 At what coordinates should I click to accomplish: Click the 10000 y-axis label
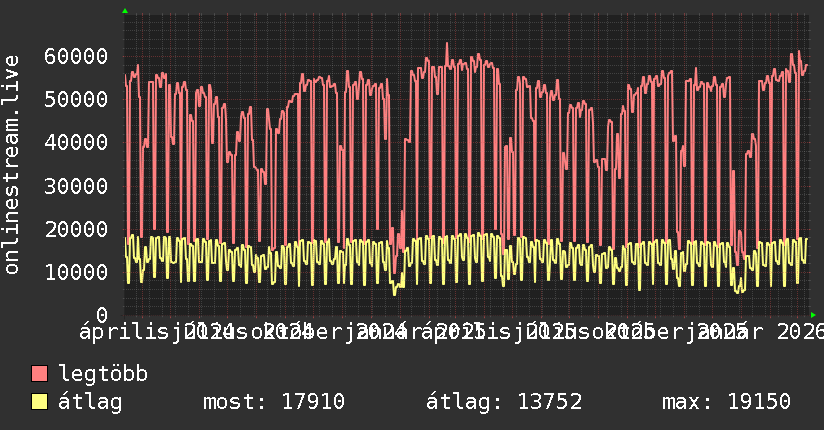coord(76,272)
